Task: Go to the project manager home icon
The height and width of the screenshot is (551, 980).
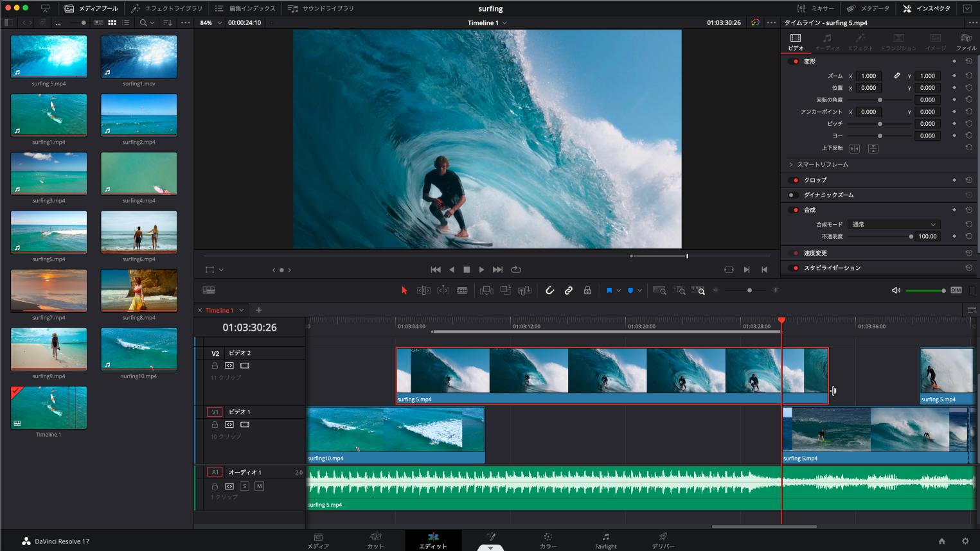Action: click(x=941, y=541)
